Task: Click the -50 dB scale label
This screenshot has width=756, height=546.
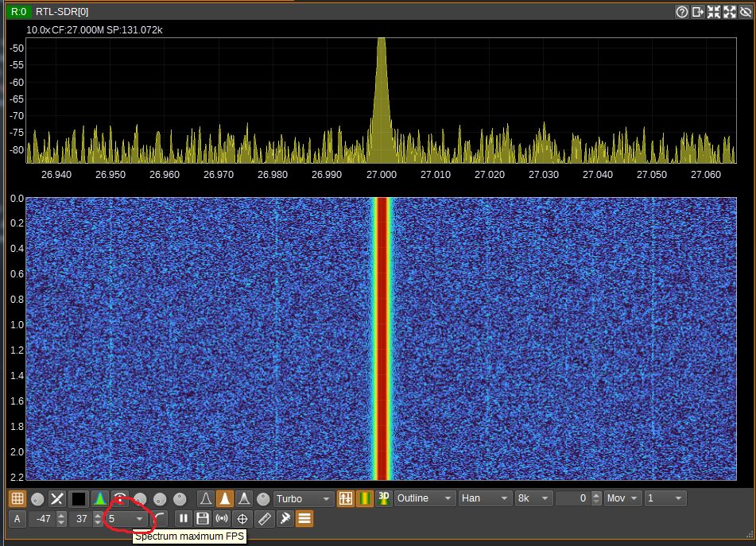Action: tap(17, 48)
